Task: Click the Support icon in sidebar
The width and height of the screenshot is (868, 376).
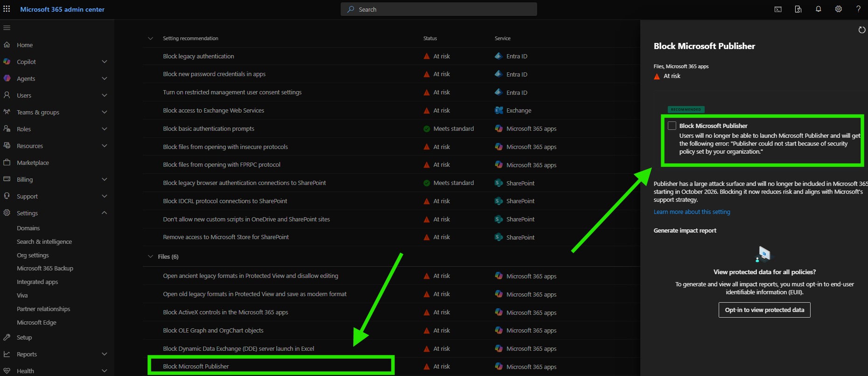Action: pyautogui.click(x=7, y=196)
